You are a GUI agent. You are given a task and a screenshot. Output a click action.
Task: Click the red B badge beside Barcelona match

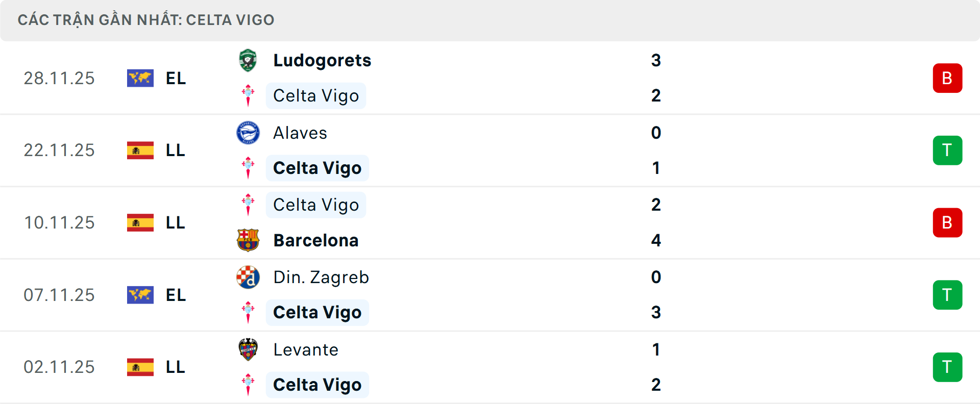(948, 223)
